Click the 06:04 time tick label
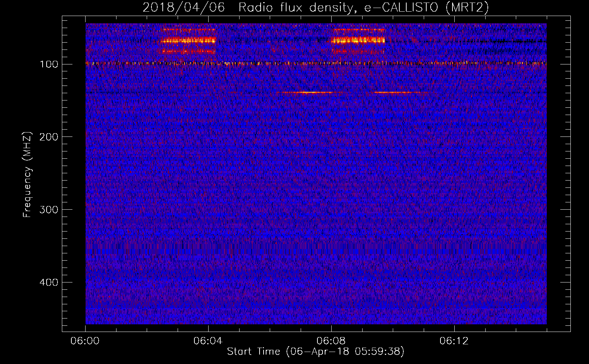 pyautogui.click(x=208, y=341)
